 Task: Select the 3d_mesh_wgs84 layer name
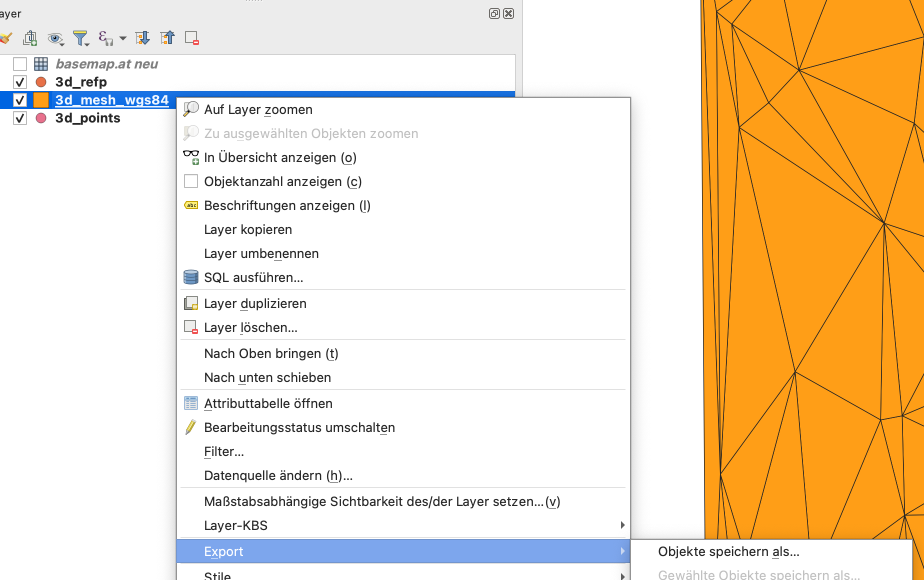pyautogui.click(x=112, y=100)
